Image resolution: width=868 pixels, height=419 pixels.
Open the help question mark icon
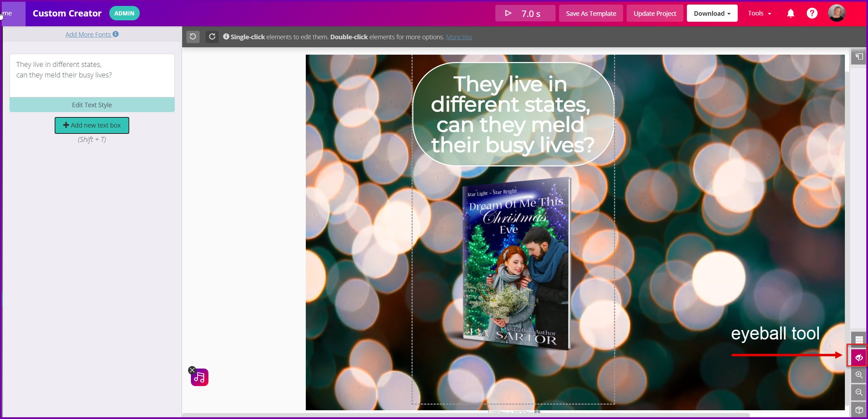[x=812, y=13]
